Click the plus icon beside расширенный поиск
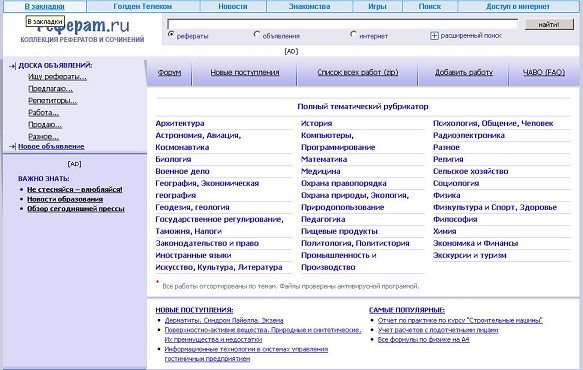The width and height of the screenshot is (583, 370). pyautogui.click(x=434, y=36)
